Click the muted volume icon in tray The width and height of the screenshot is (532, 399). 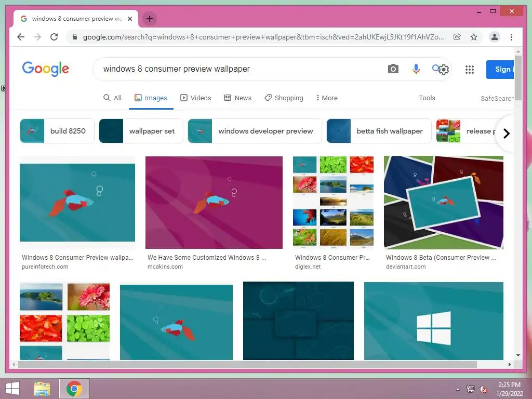coord(483,389)
